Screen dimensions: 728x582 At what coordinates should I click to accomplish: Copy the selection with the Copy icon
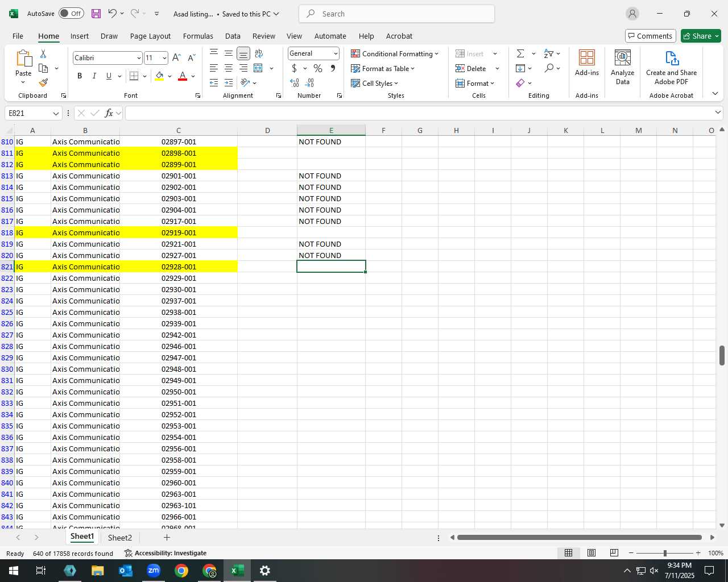click(43, 68)
